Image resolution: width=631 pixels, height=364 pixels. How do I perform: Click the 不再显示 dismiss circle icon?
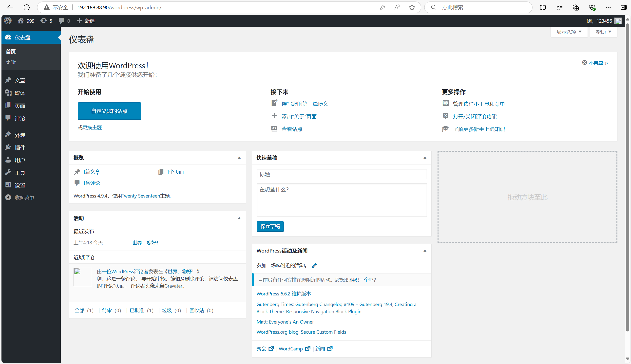[584, 62]
